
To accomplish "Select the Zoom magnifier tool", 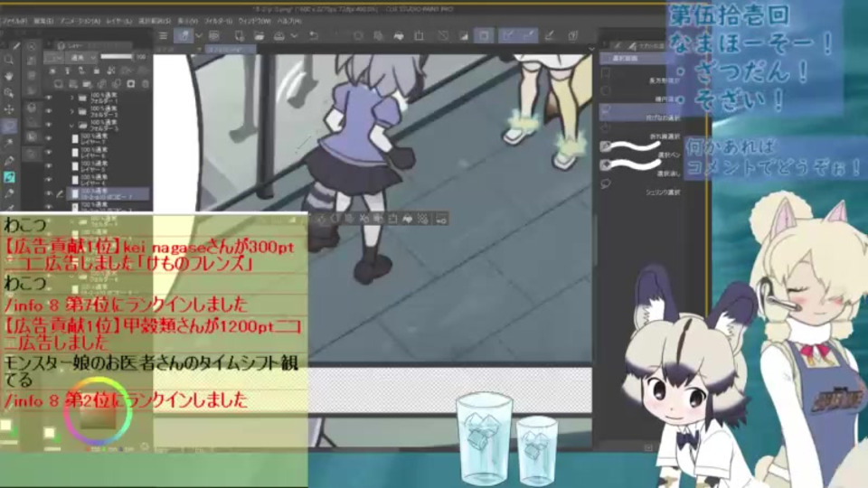I will (x=9, y=60).
